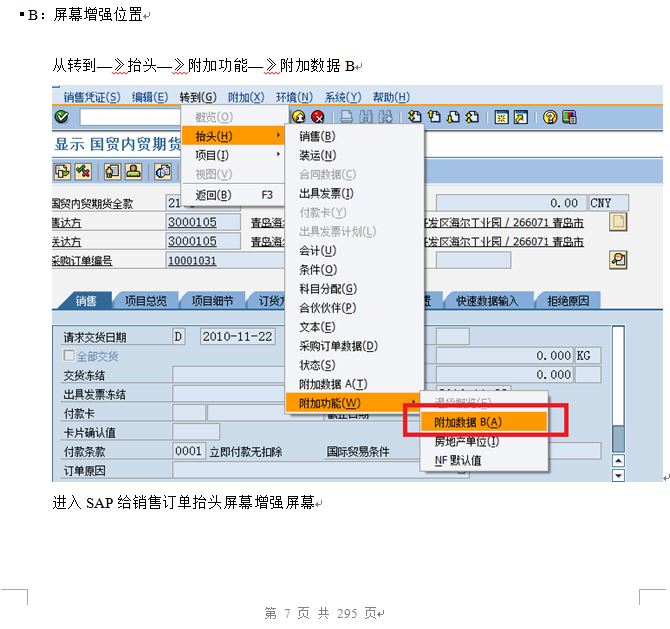Viewport: 670px width, 629px height.
Task: Switch to the 快速数据输入 tab
Action: coord(487,301)
